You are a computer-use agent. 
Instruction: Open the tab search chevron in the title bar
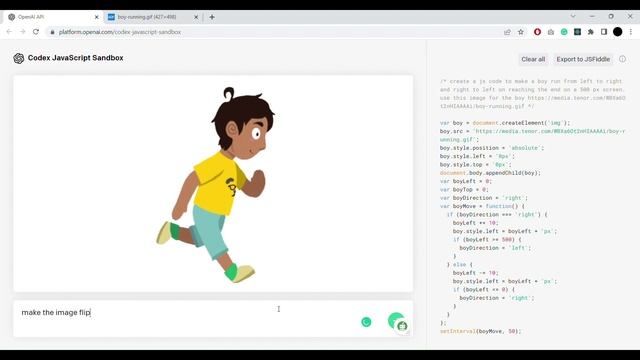click(573, 16)
